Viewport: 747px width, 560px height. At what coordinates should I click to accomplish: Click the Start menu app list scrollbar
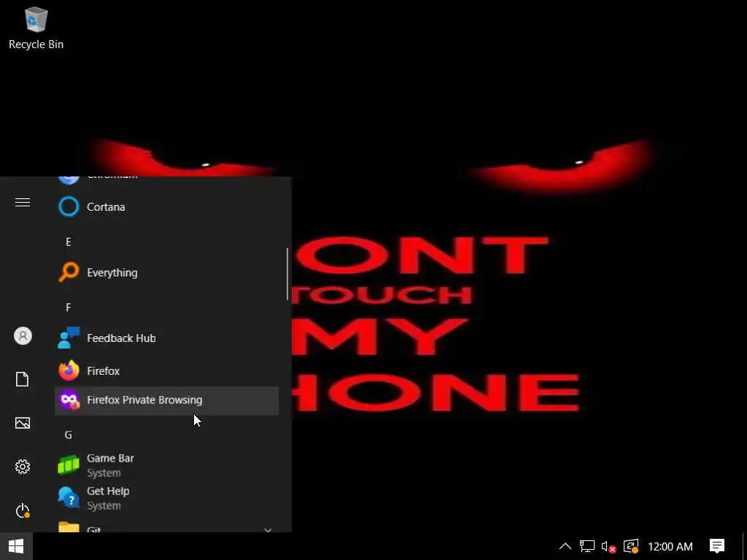(287, 274)
